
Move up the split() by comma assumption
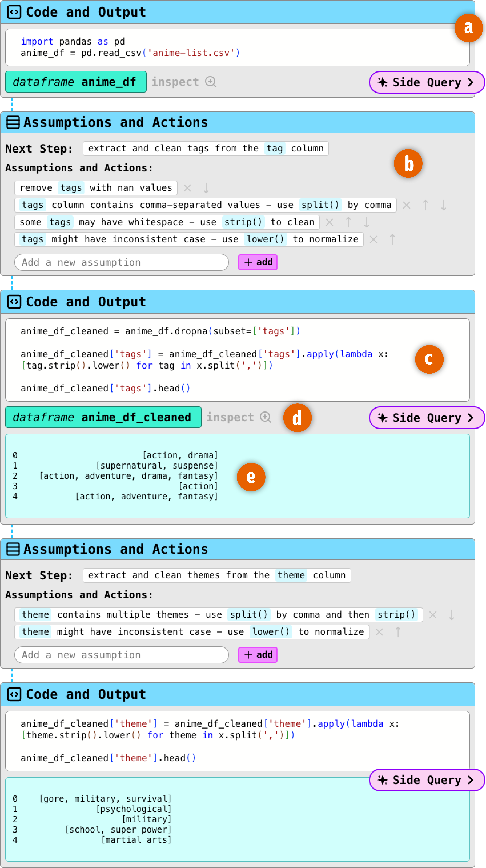coord(425,205)
